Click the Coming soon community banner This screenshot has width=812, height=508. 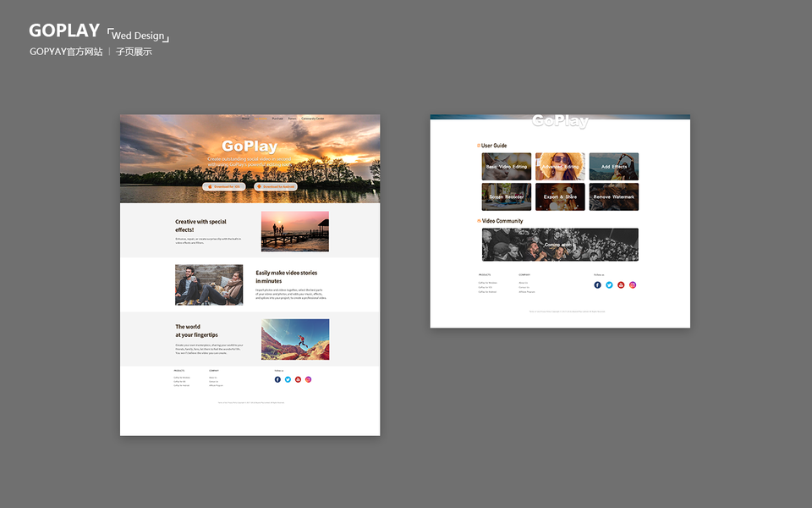pyautogui.click(x=560, y=245)
